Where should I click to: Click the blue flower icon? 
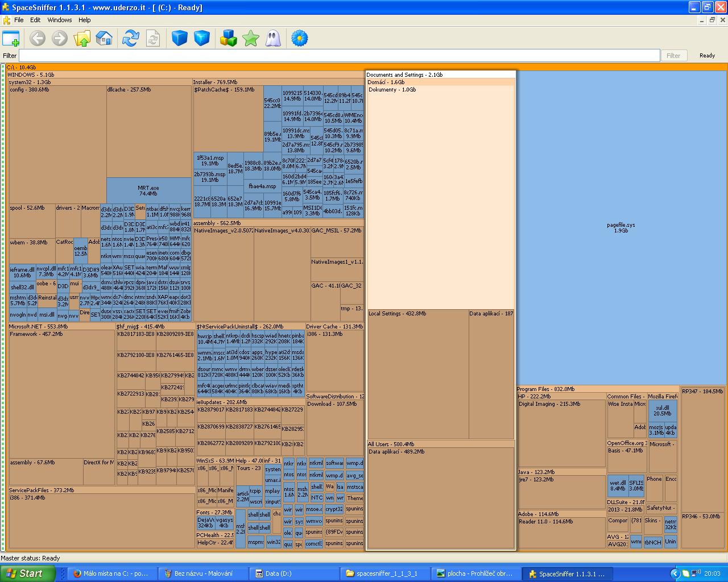tap(300, 39)
